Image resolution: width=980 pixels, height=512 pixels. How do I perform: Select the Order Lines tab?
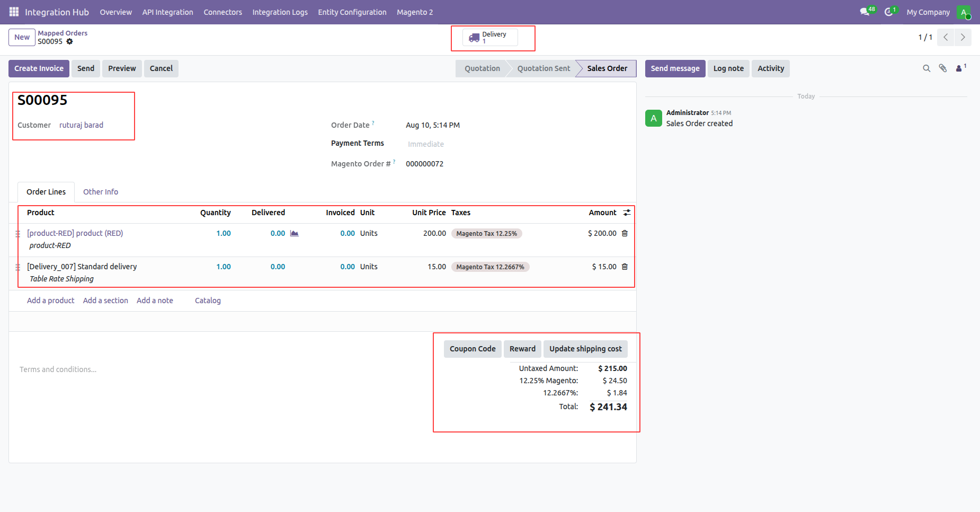point(46,192)
